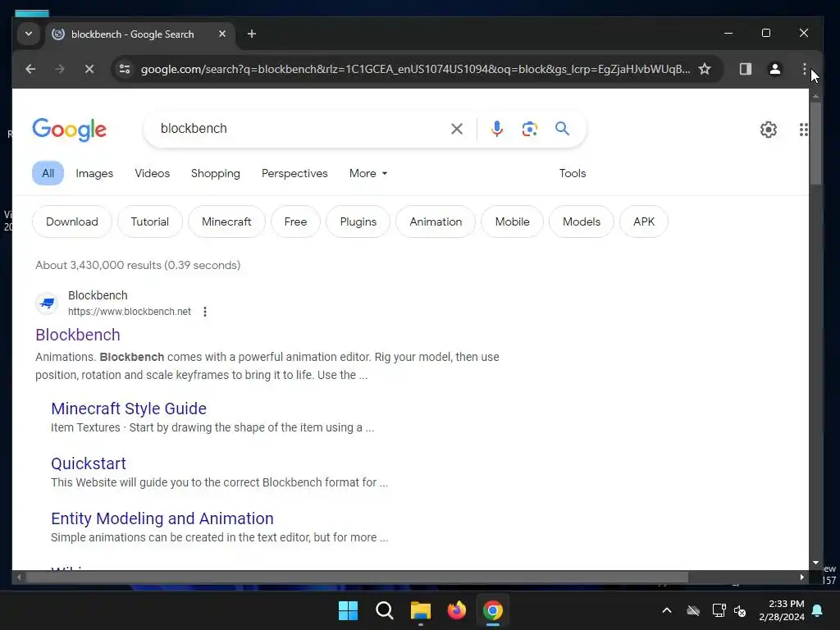The height and width of the screenshot is (630, 840).
Task: View site information icon in address bar
Action: (125, 69)
